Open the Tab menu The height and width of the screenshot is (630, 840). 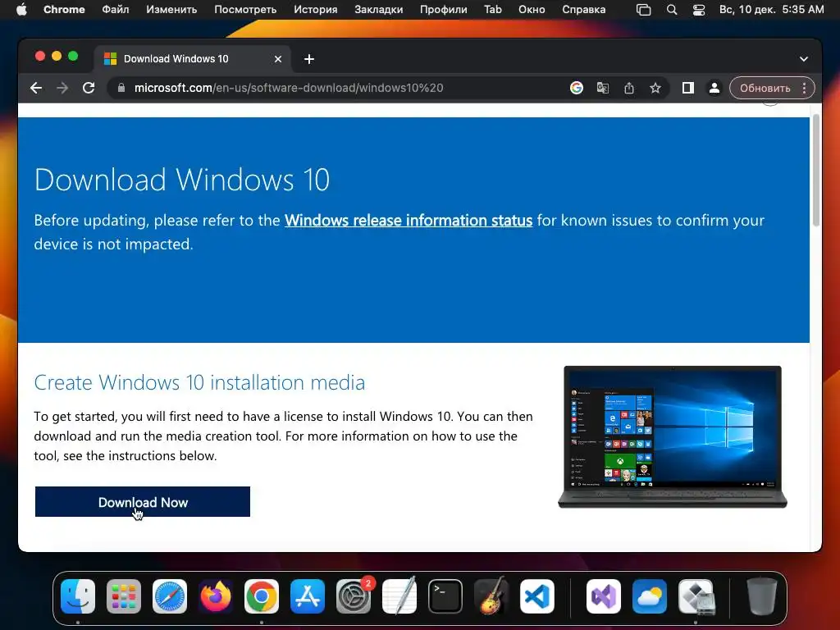pos(493,10)
